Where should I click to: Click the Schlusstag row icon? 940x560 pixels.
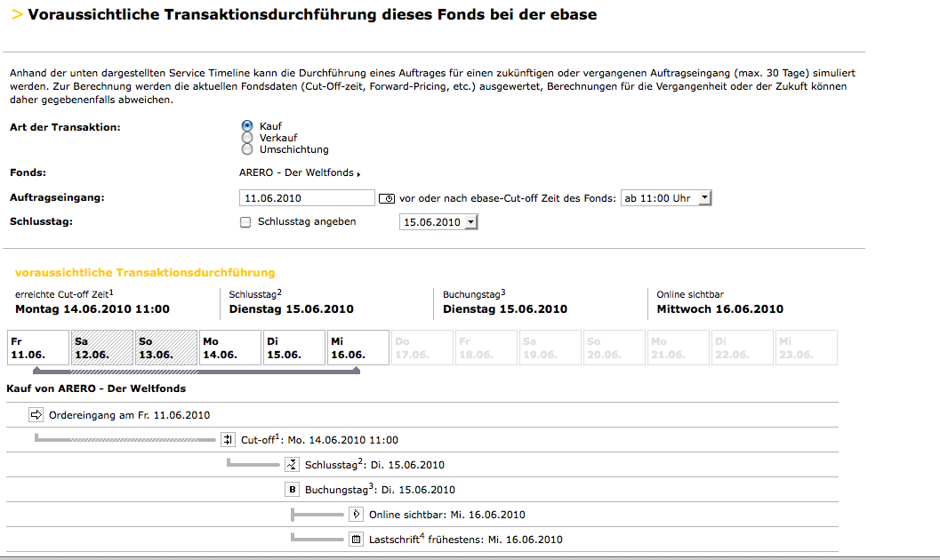click(292, 464)
